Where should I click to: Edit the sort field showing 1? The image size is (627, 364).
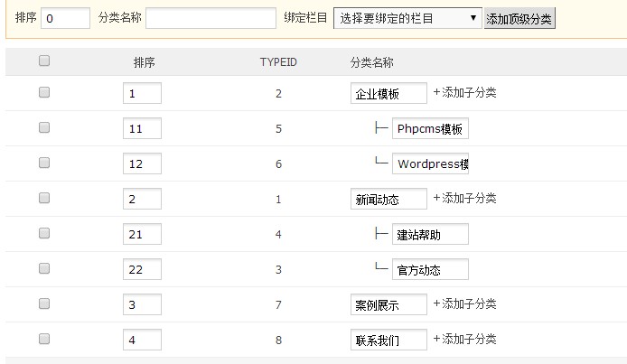pos(142,93)
